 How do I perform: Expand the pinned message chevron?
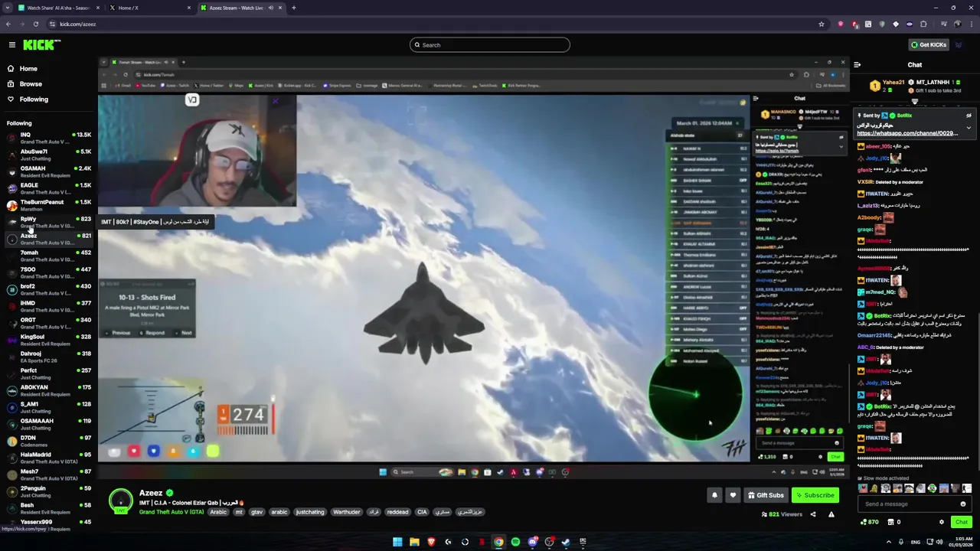click(x=969, y=129)
